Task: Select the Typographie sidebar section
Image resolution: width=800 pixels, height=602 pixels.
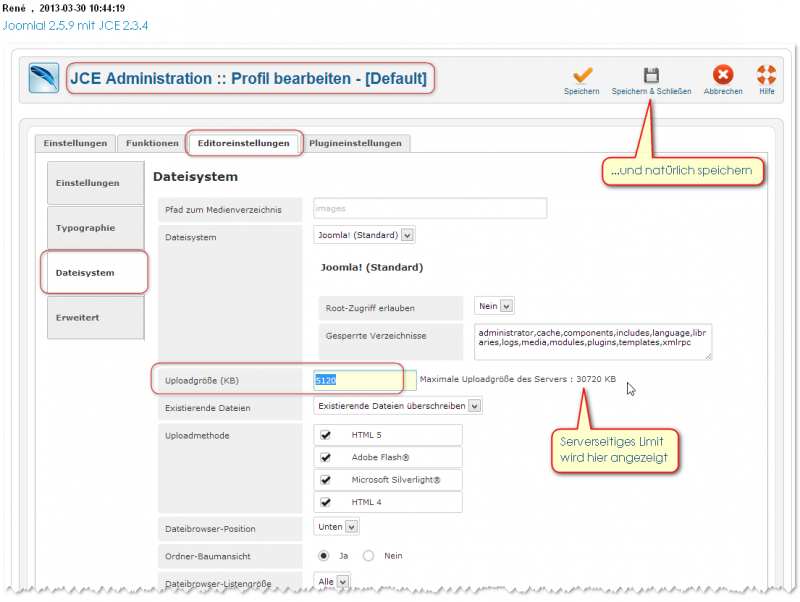Action: (95, 228)
